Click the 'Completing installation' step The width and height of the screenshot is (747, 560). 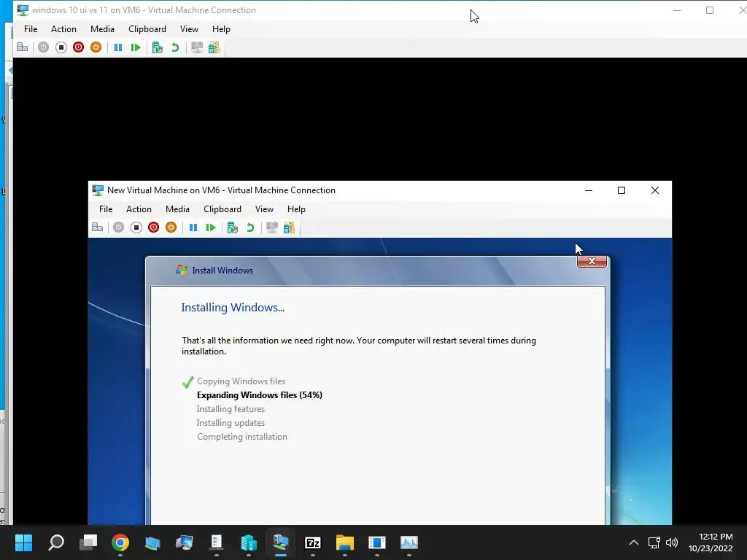click(242, 436)
